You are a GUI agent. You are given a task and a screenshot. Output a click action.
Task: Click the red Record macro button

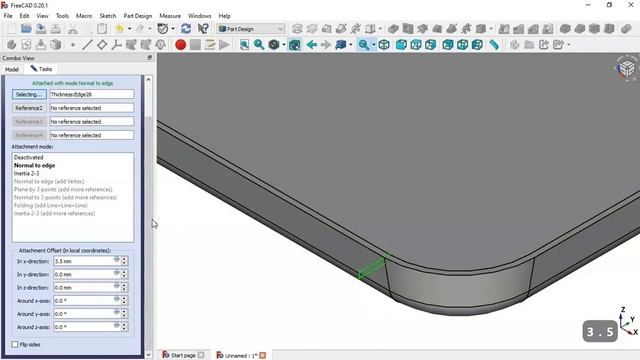coord(180,44)
